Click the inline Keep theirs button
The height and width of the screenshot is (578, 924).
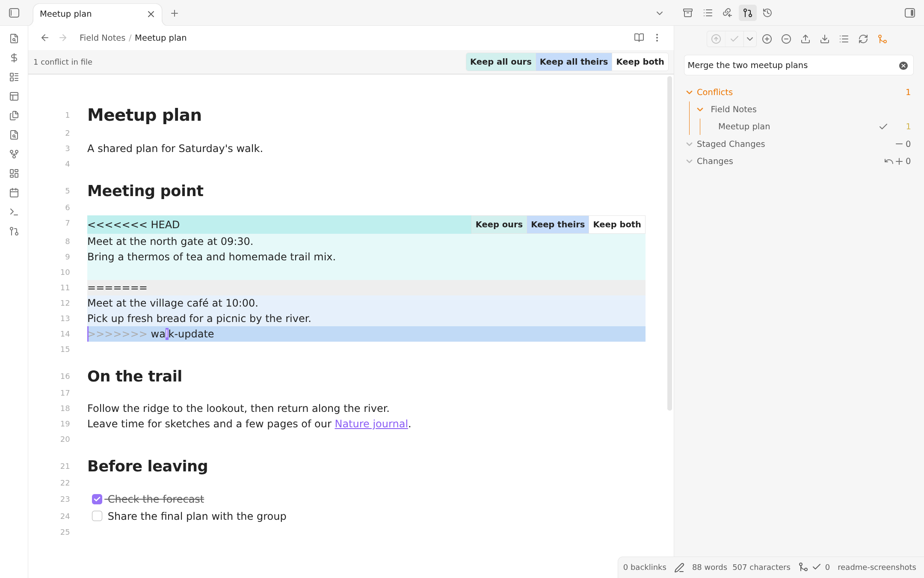click(558, 224)
